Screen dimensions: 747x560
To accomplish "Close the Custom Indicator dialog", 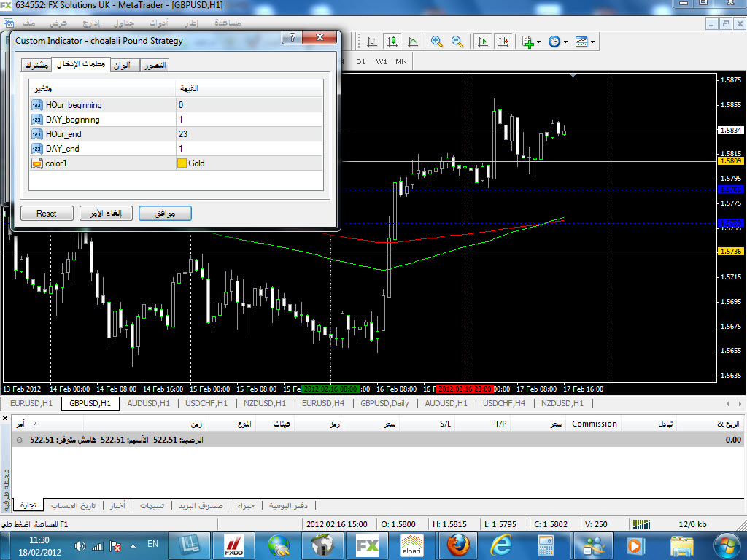I will tap(320, 37).
